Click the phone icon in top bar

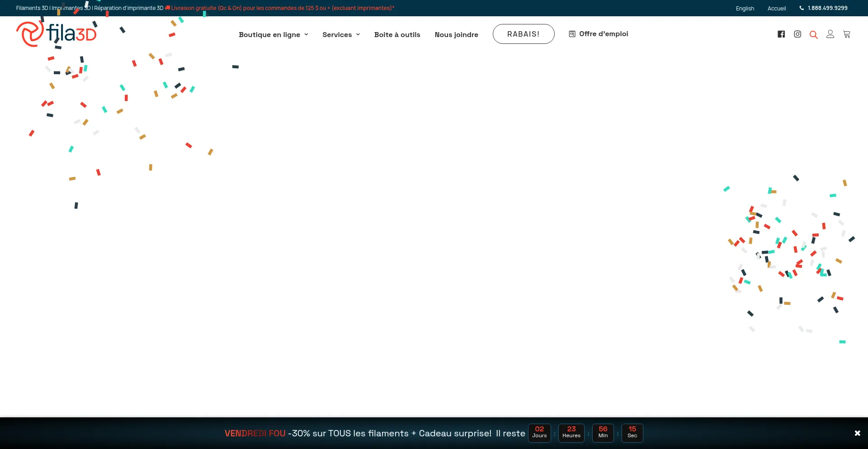coord(802,8)
